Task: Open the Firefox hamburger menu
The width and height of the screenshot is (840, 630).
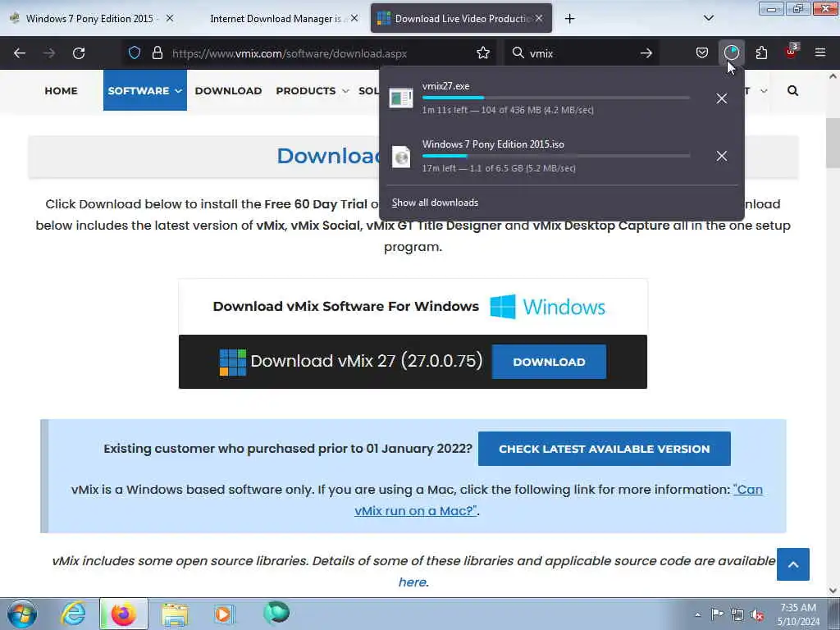Action: [820, 53]
